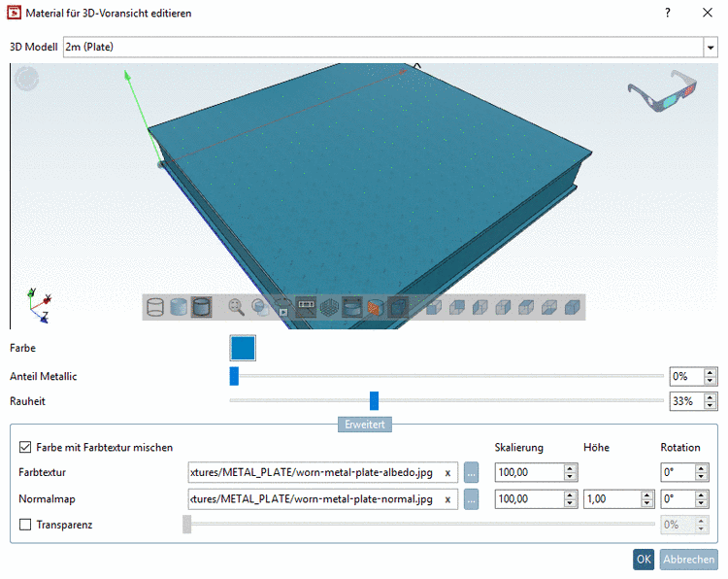Increase Farbtextur Skalierung value
Viewport: 728px width, 579px height.
pos(571,468)
